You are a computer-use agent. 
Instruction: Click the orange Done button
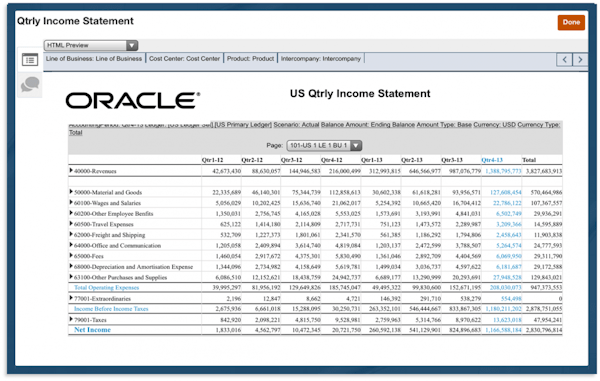click(571, 22)
